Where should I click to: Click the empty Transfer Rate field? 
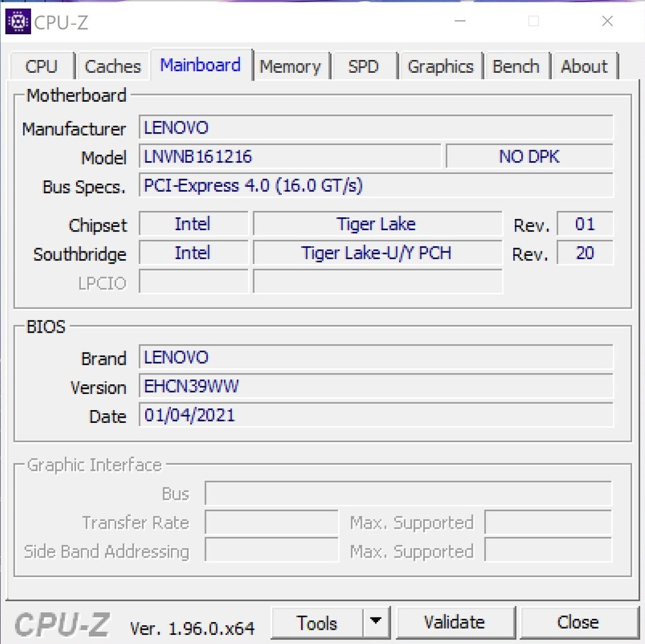point(272,522)
